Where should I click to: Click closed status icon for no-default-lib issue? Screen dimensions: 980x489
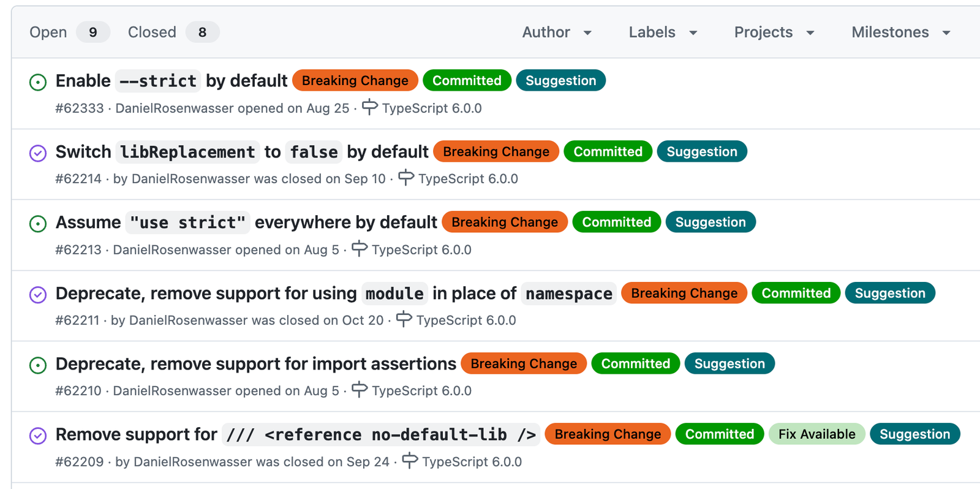click(38, 436)
